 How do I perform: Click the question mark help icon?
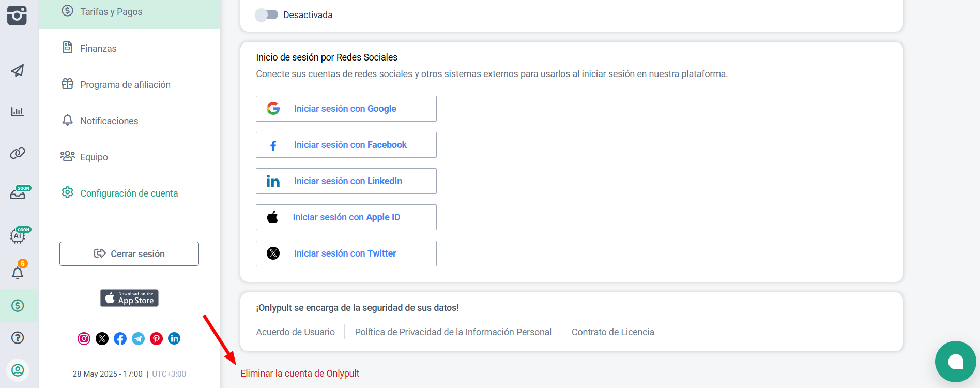18,338
